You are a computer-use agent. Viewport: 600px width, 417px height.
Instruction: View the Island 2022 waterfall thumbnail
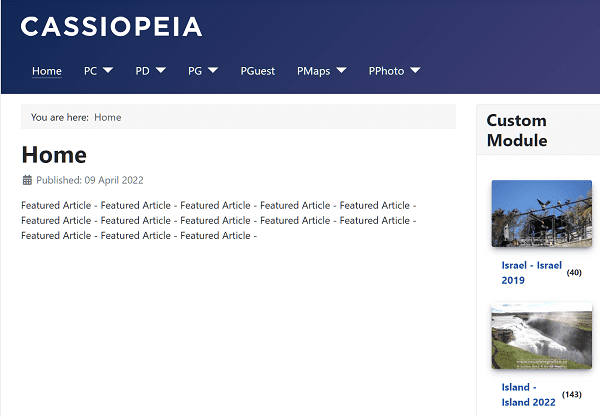click(x=541, y=336)
